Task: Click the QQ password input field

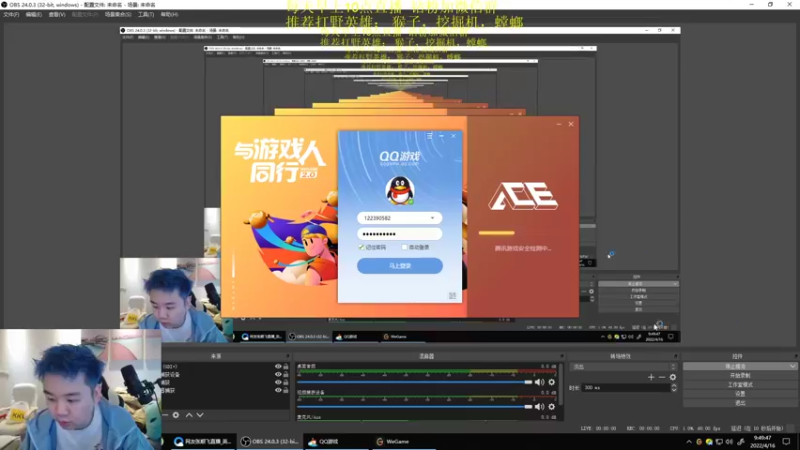Action: click(399, 234)
